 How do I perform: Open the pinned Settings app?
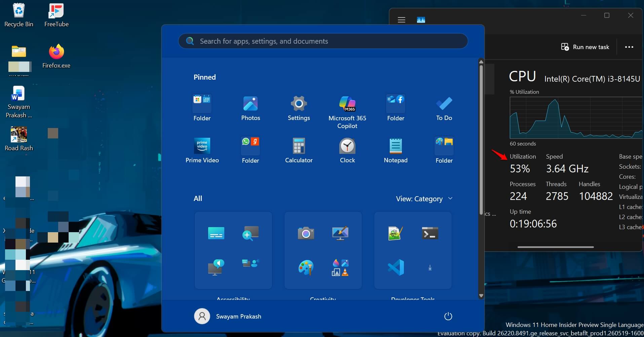[x=299, y=108]
